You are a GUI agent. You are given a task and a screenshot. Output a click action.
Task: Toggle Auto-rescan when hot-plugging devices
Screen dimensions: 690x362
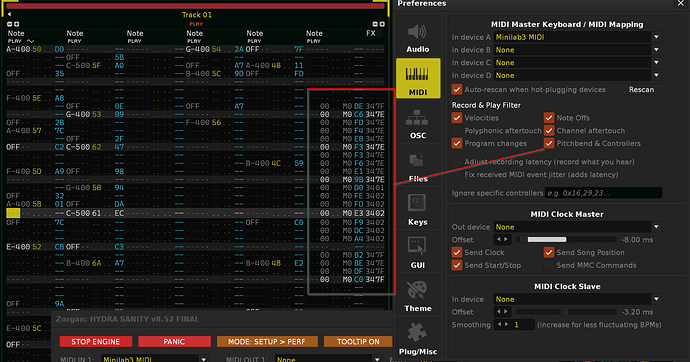457,90
